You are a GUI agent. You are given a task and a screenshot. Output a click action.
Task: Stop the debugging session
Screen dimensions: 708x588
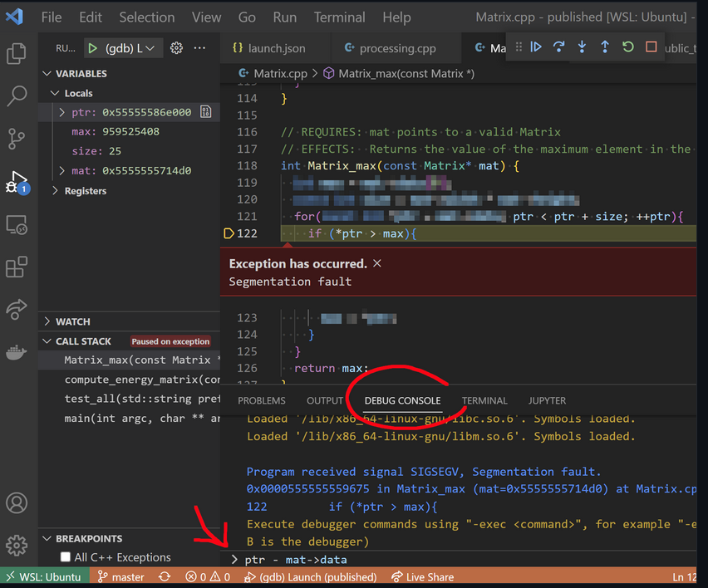tap(651, 47)
